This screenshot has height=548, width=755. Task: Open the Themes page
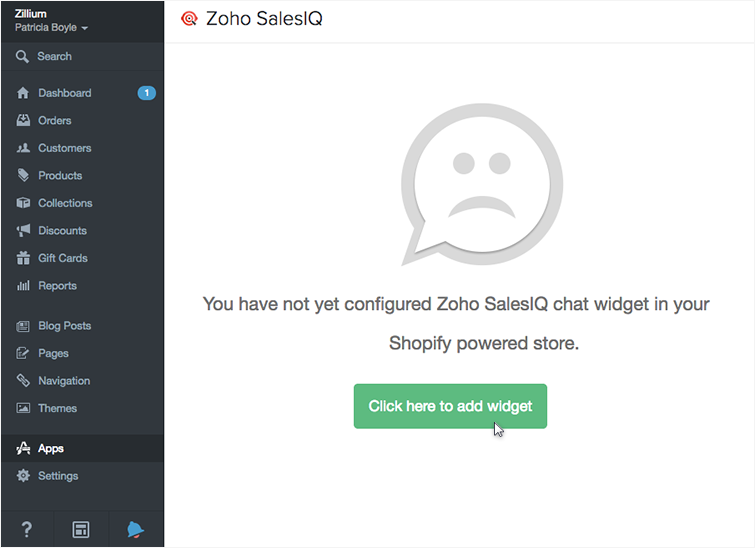[57, 408]
